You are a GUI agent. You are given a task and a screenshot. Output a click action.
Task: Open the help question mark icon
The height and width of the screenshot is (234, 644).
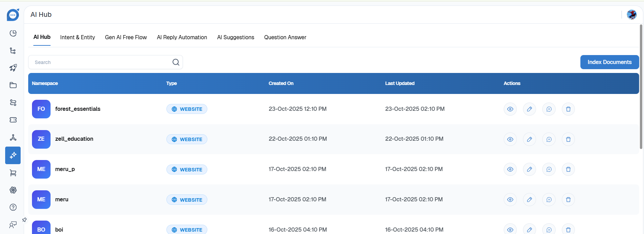coord(13,207)
